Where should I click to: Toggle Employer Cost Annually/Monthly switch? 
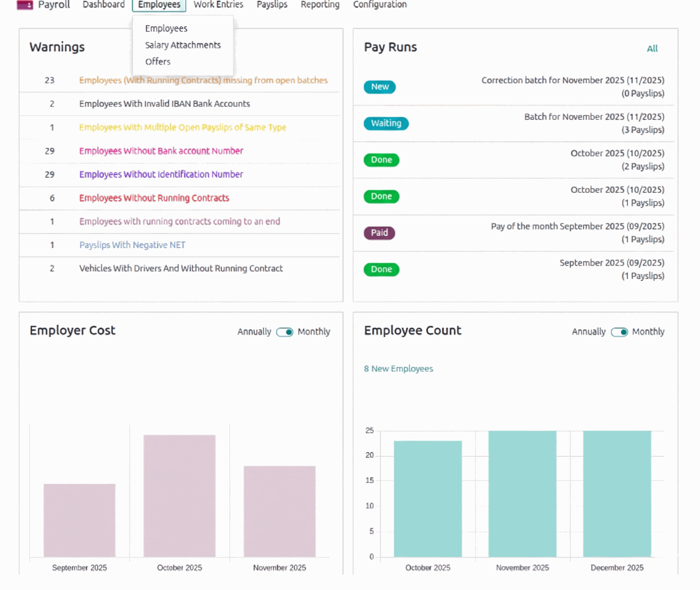[284, 332]
